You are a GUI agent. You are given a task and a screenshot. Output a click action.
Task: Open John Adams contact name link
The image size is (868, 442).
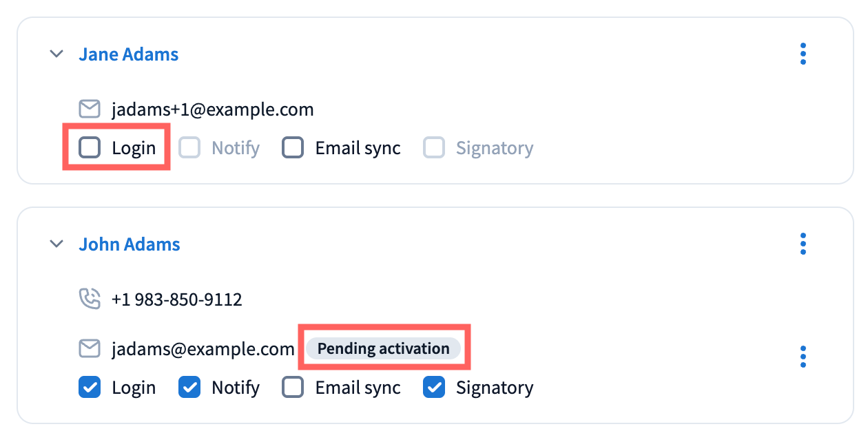(x=130, y=244)
